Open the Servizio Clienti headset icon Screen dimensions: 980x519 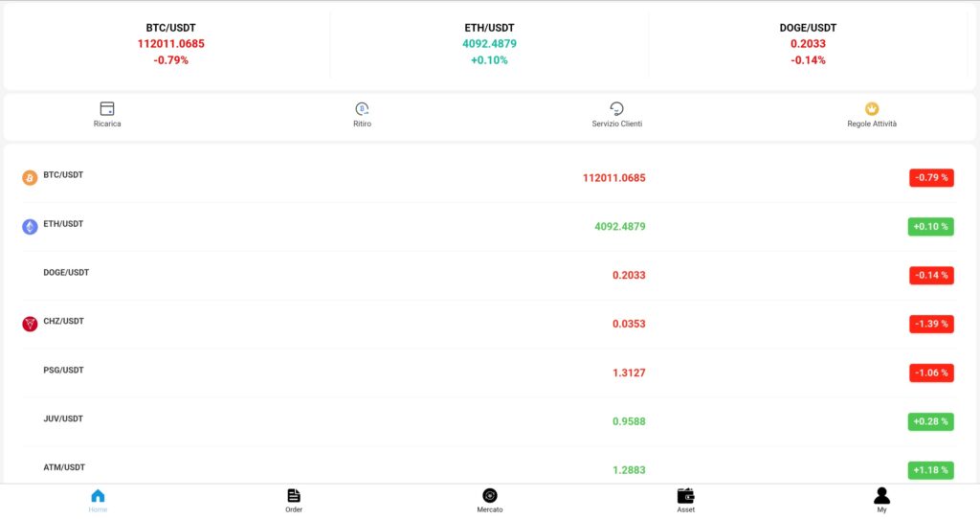click(617, 109)
